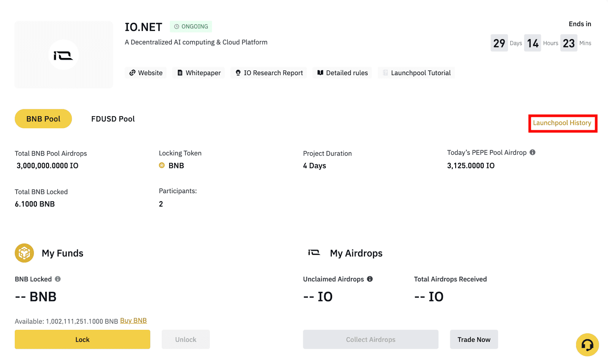Viewport: 608px width, 364px height.
Task: Open the Whitepaper document link
Action: click(x=199, y=73)
